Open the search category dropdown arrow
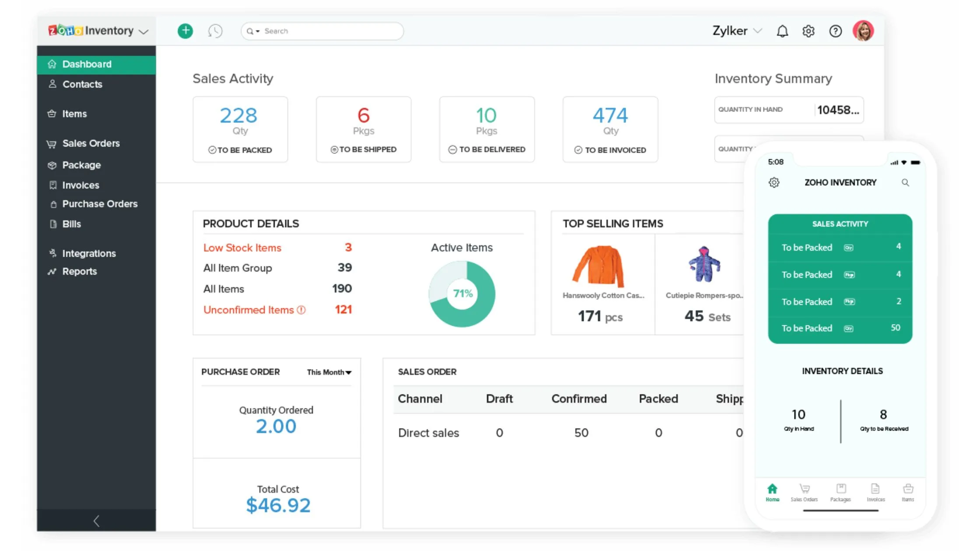 click(x=258, y=31)
